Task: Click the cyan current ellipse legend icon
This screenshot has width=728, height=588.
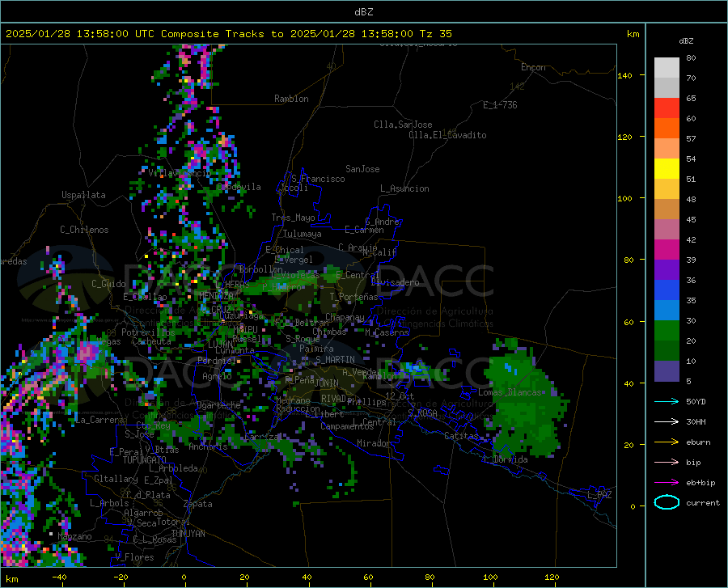Action: [667, 502]
